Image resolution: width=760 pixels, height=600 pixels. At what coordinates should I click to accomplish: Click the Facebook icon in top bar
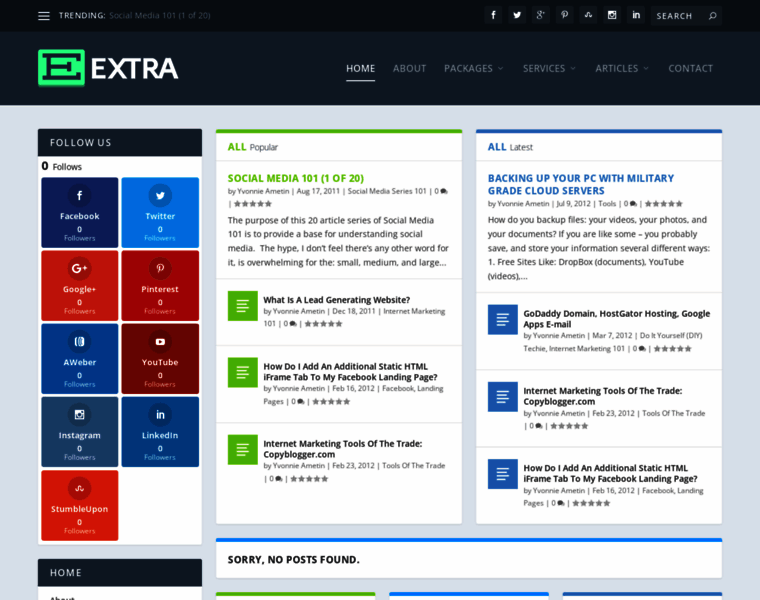[x=493, y=15]
